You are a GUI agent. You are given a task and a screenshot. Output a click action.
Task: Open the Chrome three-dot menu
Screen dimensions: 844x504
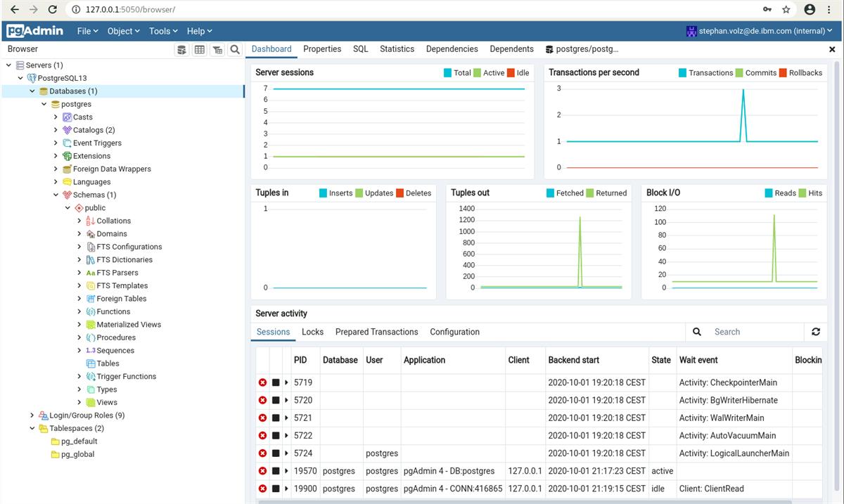tap(831, 9)
